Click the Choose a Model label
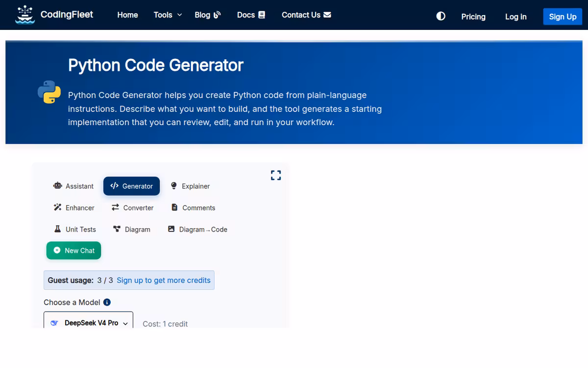Screen dimensions: 588x368 pyautogui.click(x=72, y=302)
